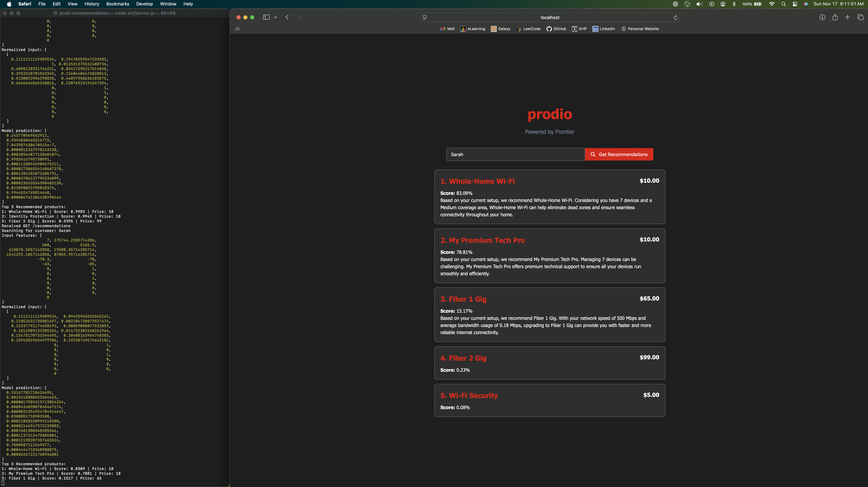Image resolution: width=868 pixels, height=487 pixels.
Task: Open the bookmarks grid icon
Action: click(x=237, y=29)
